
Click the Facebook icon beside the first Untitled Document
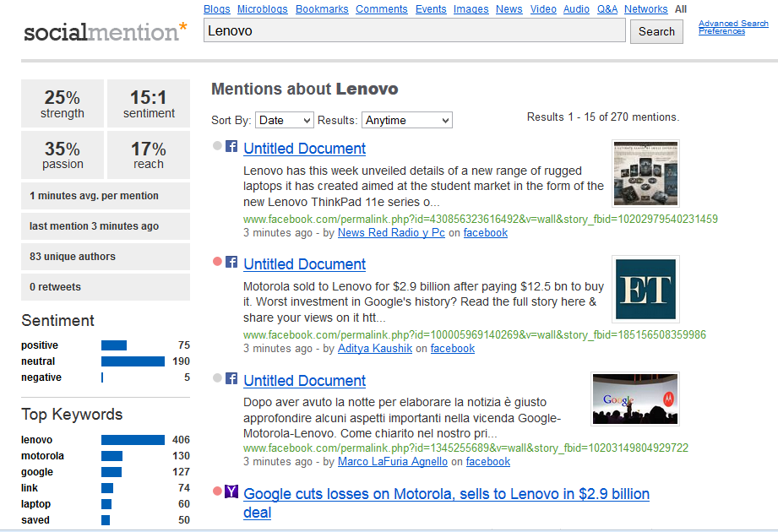pyautogui.click(x=231, y=146)
